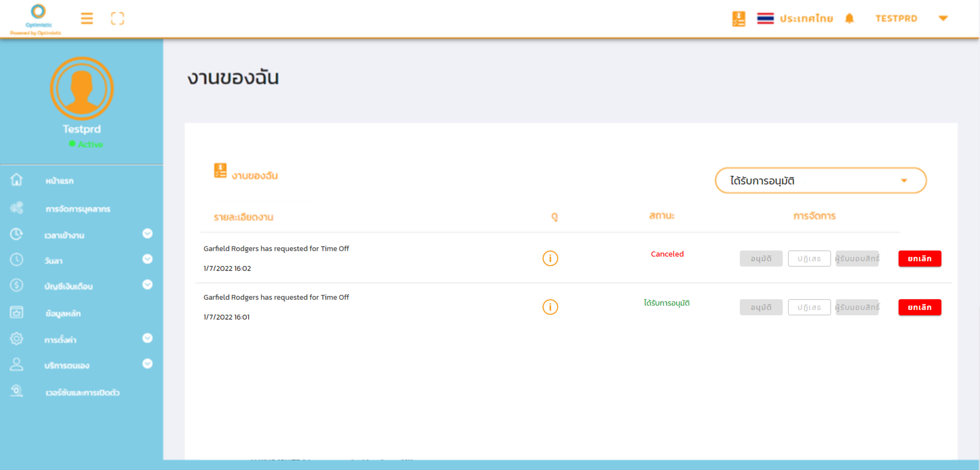
Task: Expand the วันลา sidebar submenu
Action: pyautogui.click(x=147, y=259)
